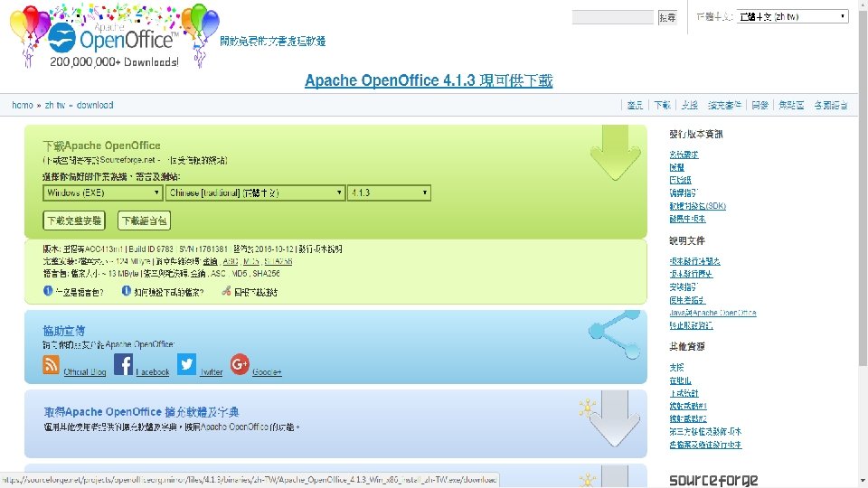
Task: Click the SHA256 link in 完整安裝 row
Action: pos(278,261)
